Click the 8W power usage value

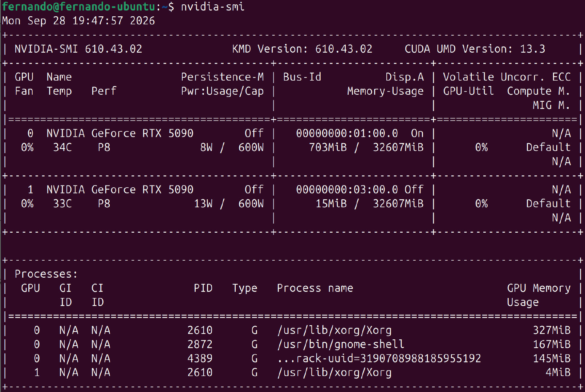[x=206, y=147]
